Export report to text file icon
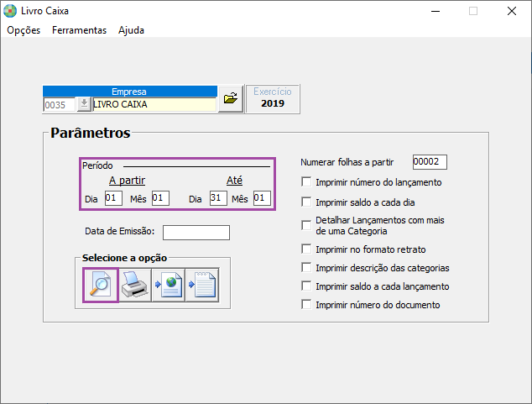532x404 pixels. tap(202, 285)
